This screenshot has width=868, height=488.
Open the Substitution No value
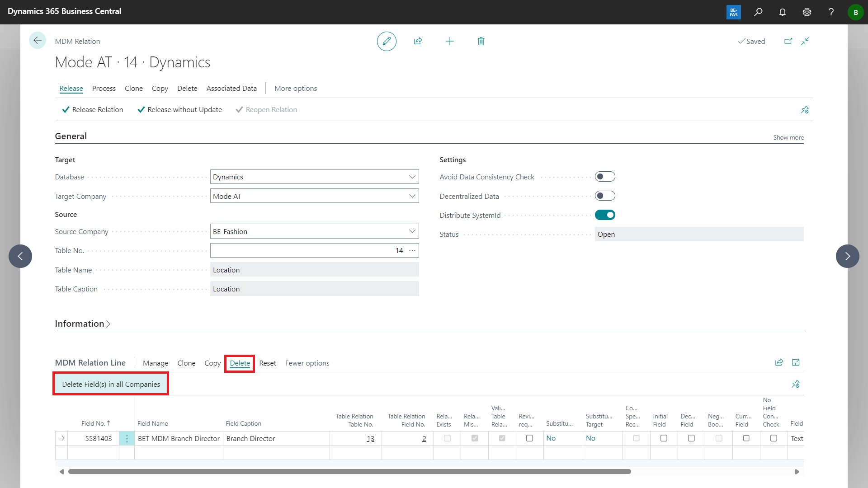pos(551,438)
